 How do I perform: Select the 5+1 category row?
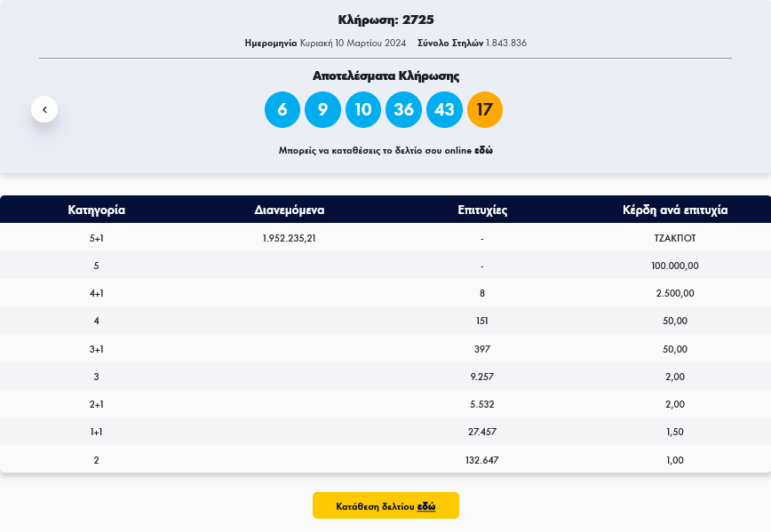(96, 238)
